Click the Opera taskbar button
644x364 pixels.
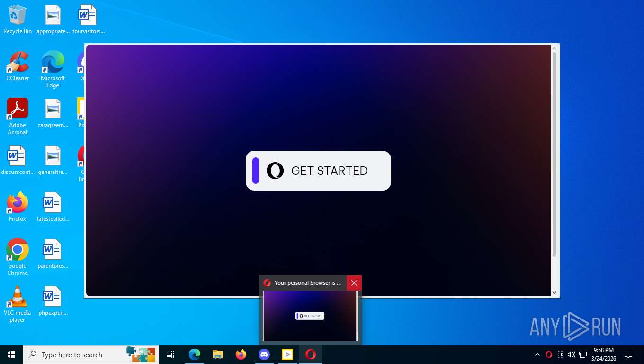tap(311, 355)
